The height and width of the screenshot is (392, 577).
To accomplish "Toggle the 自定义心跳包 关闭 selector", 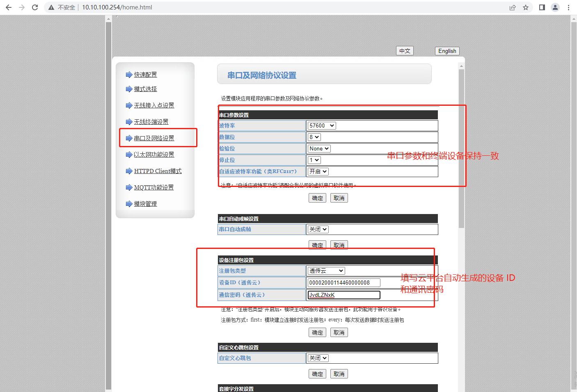I will pyautogui.click(x=318, y=358).
